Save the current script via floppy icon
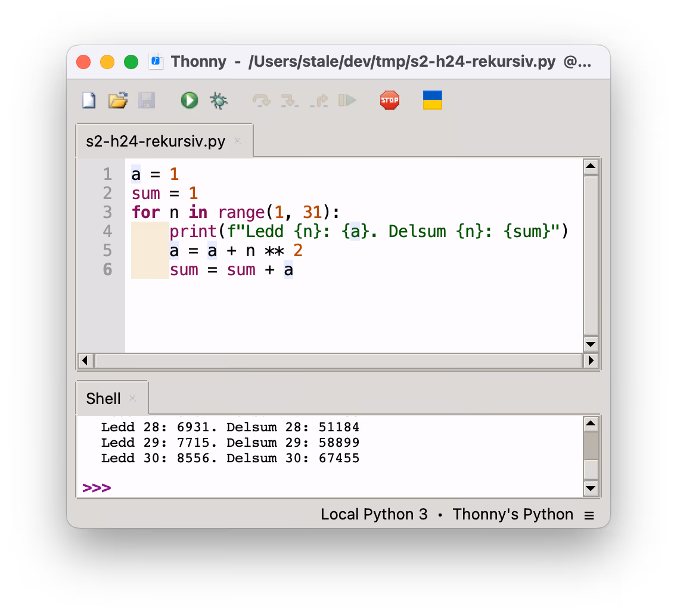 pos(147,101)
